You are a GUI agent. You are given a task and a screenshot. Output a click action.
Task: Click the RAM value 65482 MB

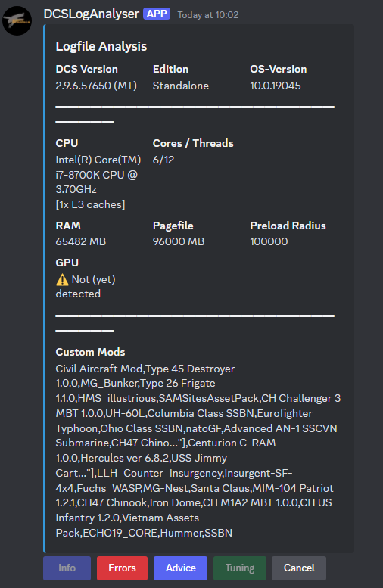tap(81, 241)
